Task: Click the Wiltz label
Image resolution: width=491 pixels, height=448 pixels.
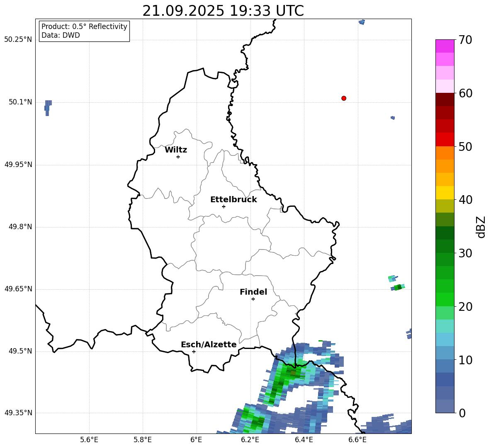Action: click(x=176, y=150)
